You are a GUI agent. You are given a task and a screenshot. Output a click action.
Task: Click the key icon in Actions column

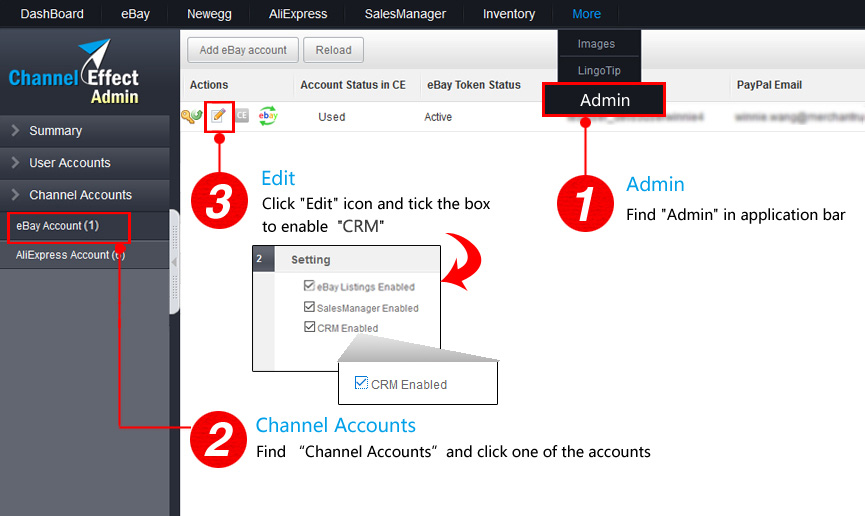click(191, 116)
